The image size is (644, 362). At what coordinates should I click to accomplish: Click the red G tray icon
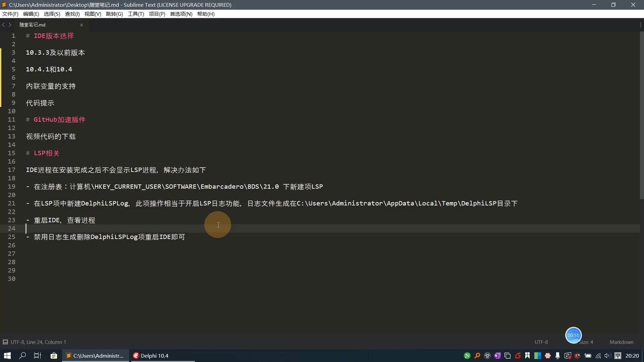coord(518,356)
